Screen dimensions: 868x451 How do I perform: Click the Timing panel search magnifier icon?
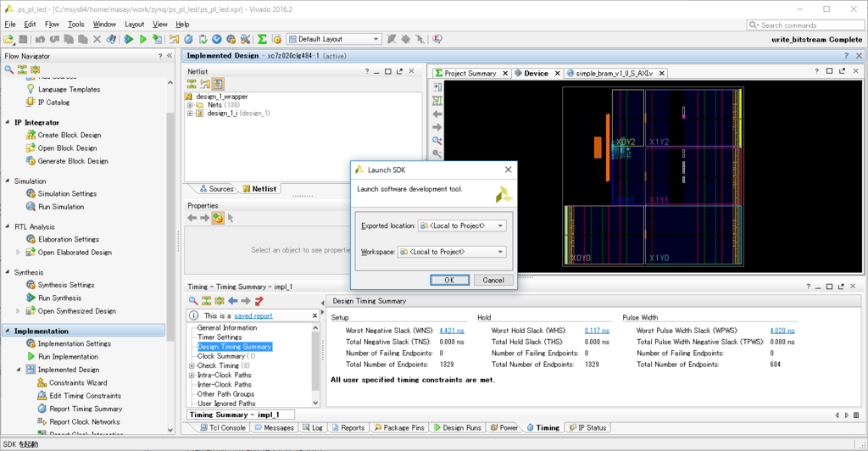pyautogui.click(x=193, y=300)
